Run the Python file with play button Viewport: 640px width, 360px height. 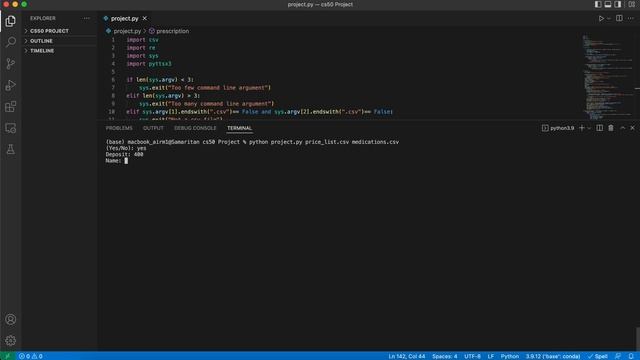[601, 18]
